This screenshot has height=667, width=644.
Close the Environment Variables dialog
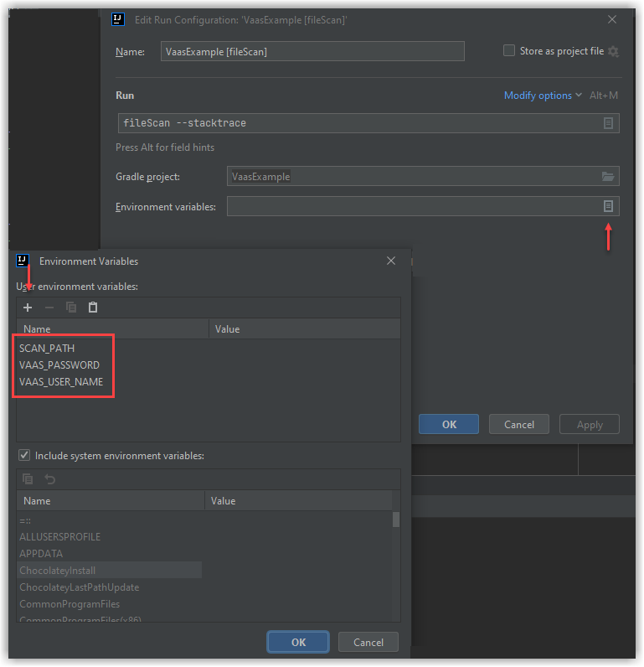pos(391,261)
